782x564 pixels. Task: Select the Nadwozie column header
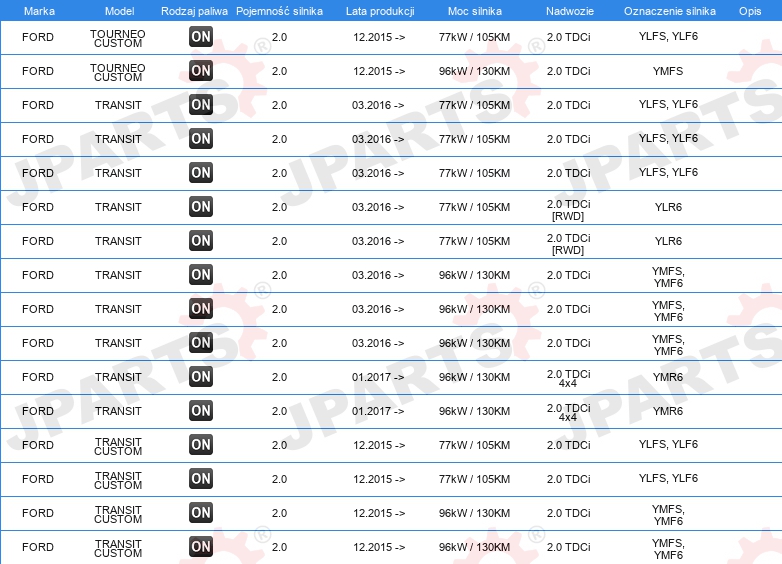point(570,11)
